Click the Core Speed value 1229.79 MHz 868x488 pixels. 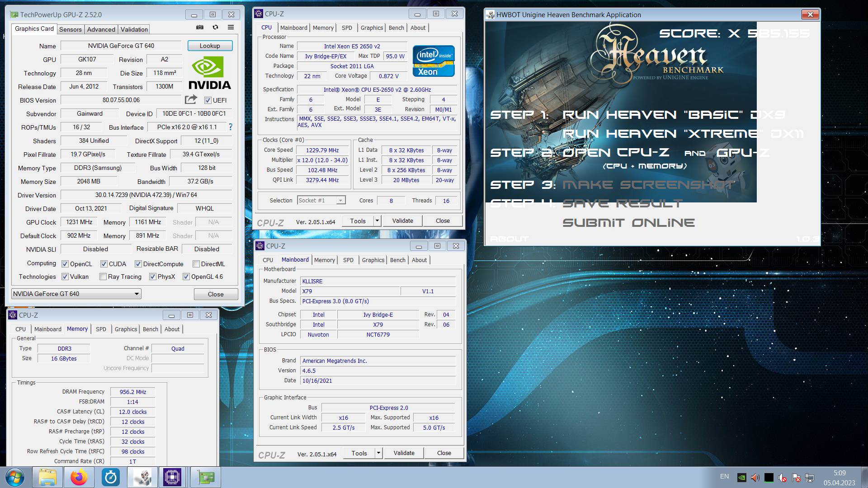[322, 150]
